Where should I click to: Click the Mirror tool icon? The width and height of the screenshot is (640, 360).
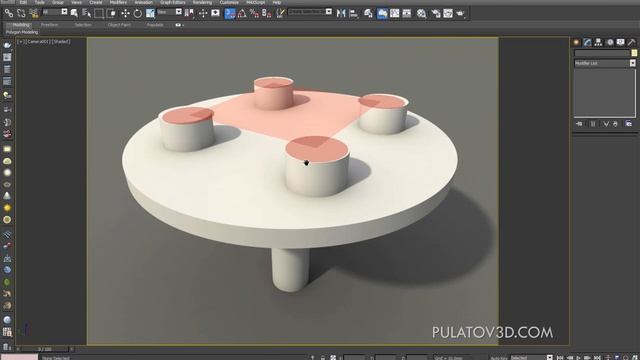click(x=341, y=13)
